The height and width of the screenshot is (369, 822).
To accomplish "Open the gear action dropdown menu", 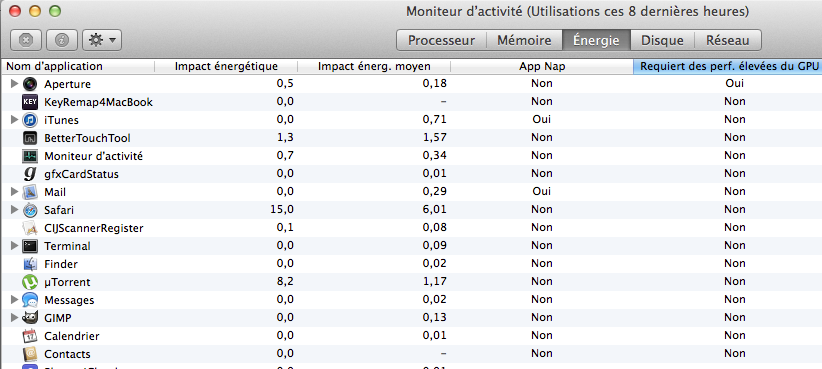I will (102, 40).
